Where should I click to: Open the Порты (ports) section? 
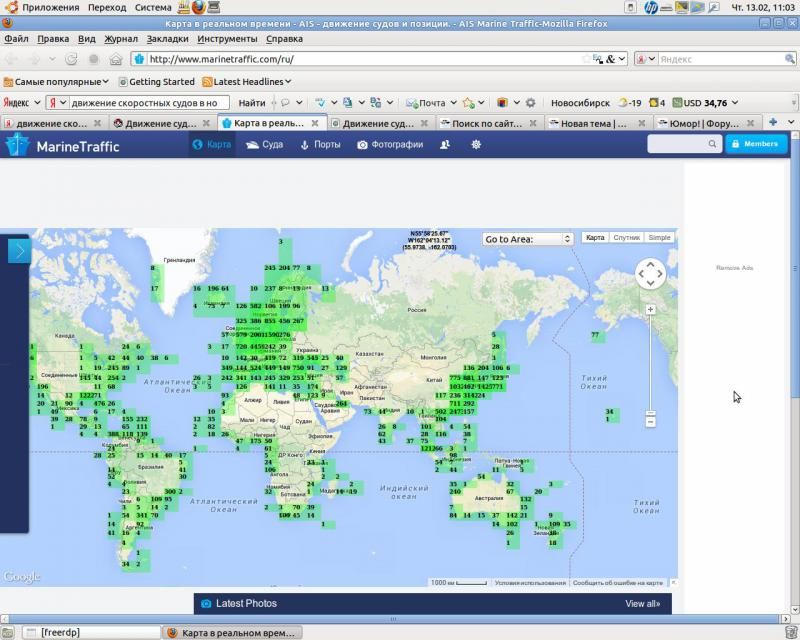(x=320, y=145)
